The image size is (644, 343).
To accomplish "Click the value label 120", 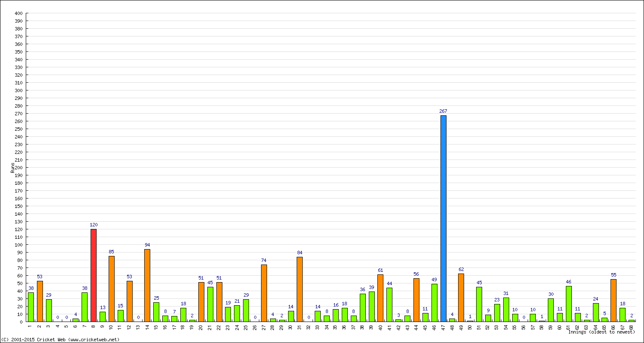I will click(x=94, y=225).
